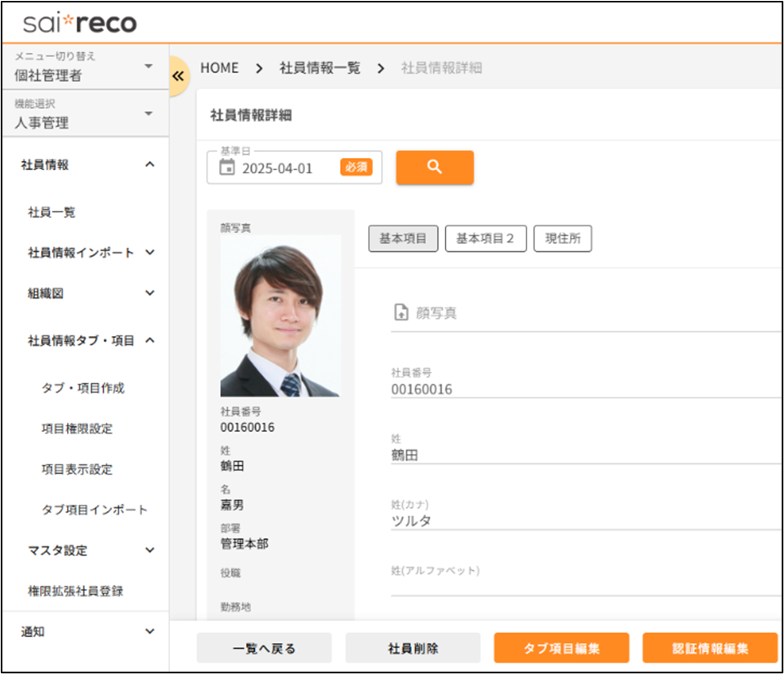The width and height of the screenshot is (784, 674).
Task: Expand the 社員情報インポート submenu
Action: (150, 253)
